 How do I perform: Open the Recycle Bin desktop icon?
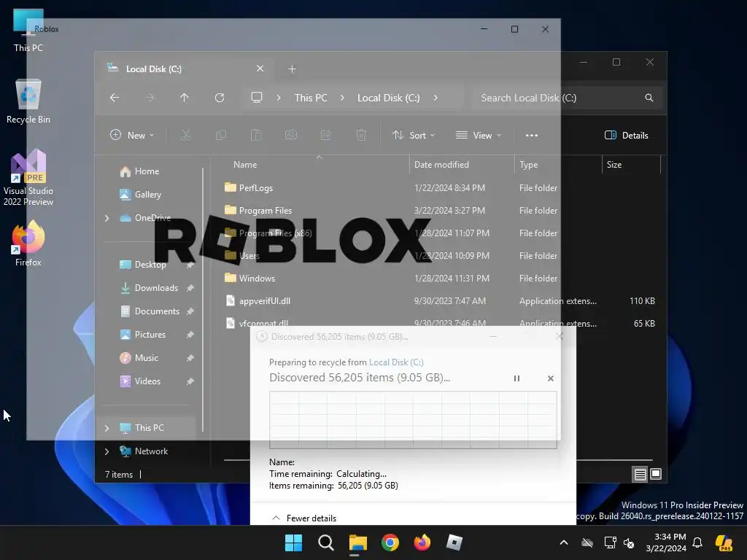(x=28, y=102)
